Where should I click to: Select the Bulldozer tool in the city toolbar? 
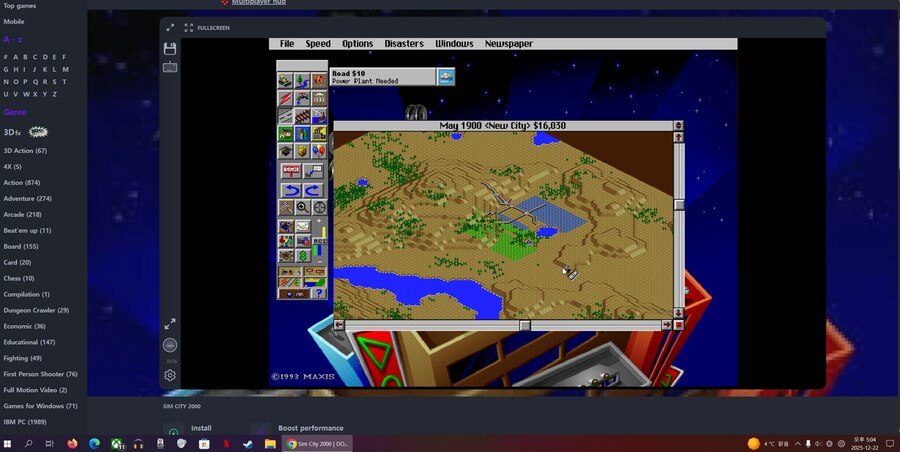285,80
